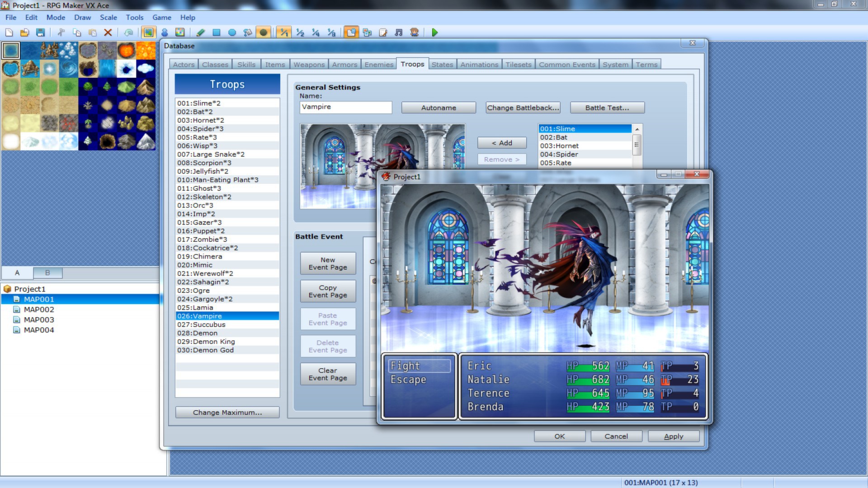Screen dimensions: 868x488
Task: Click the Paste Event Page icon
Action: pyautogui.click(x=327, y=318)
